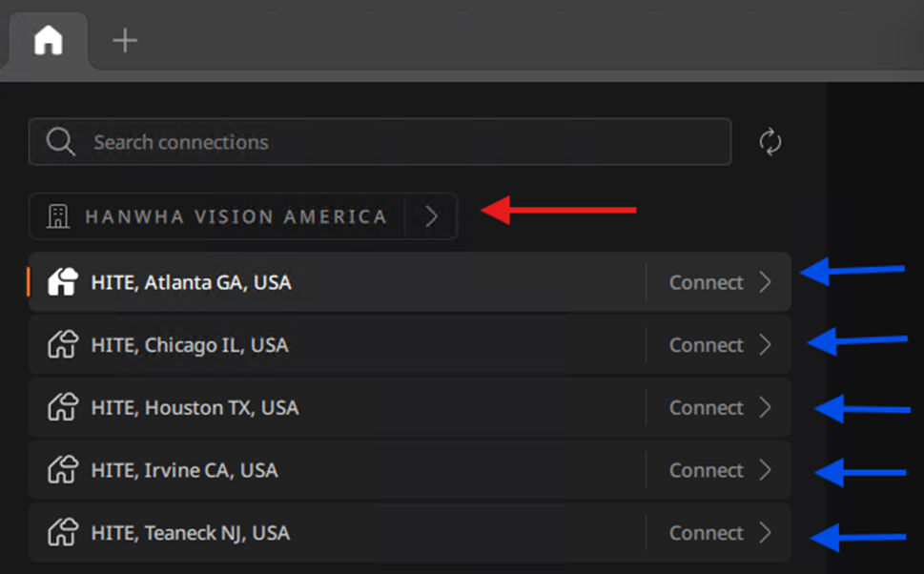
Task: Connect to HITE Irvine CA
Action: pos(706,470)
